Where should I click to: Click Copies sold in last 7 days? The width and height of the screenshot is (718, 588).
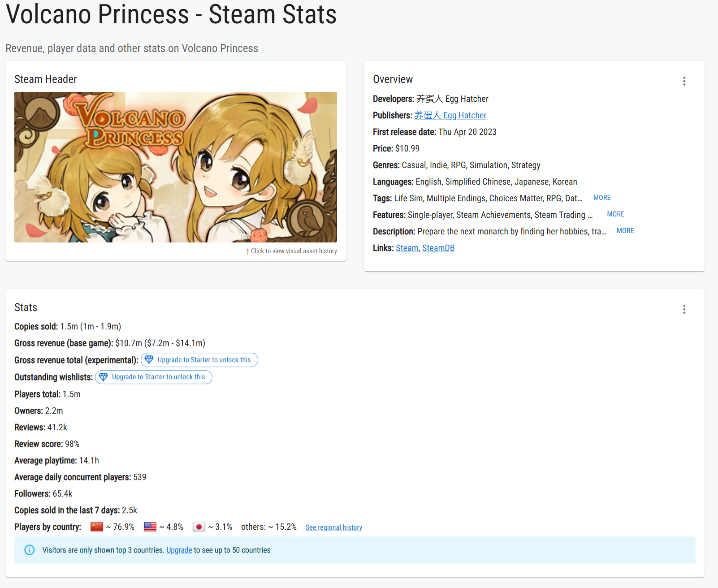pyautogui.click(x=76, y=510)
